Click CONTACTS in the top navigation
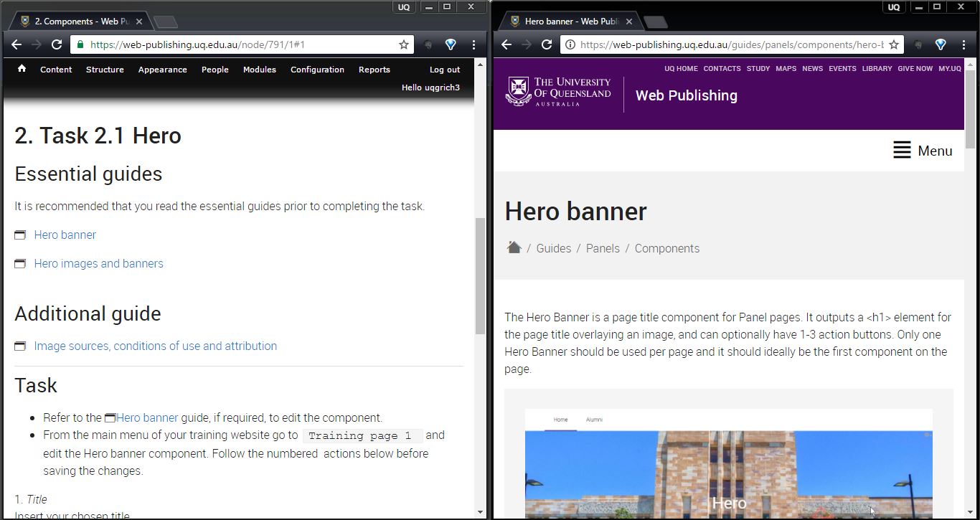This screenshot has height=520, width=980. (x=722, y=69)
